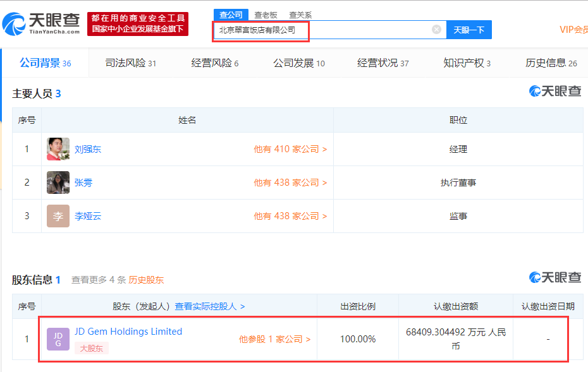Click 李娅云's avatar badge
The image size is (588, 372).
[58, 216]
